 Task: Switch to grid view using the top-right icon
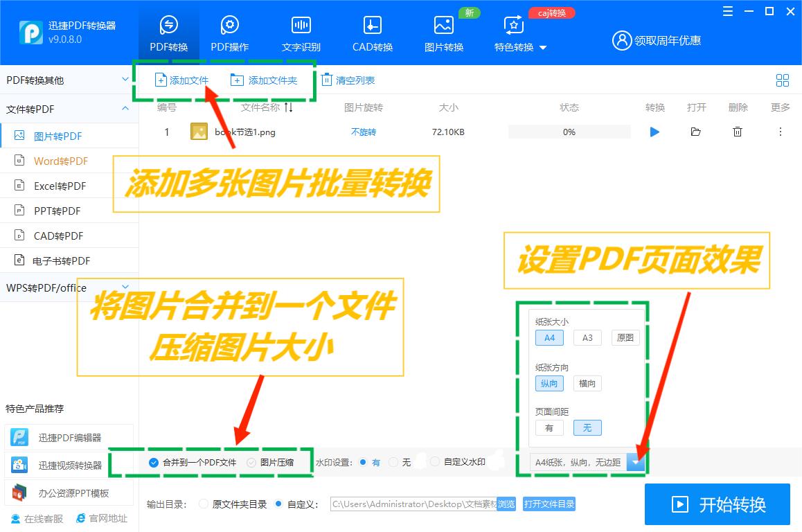pyautogui.click(x=782, y=80)
